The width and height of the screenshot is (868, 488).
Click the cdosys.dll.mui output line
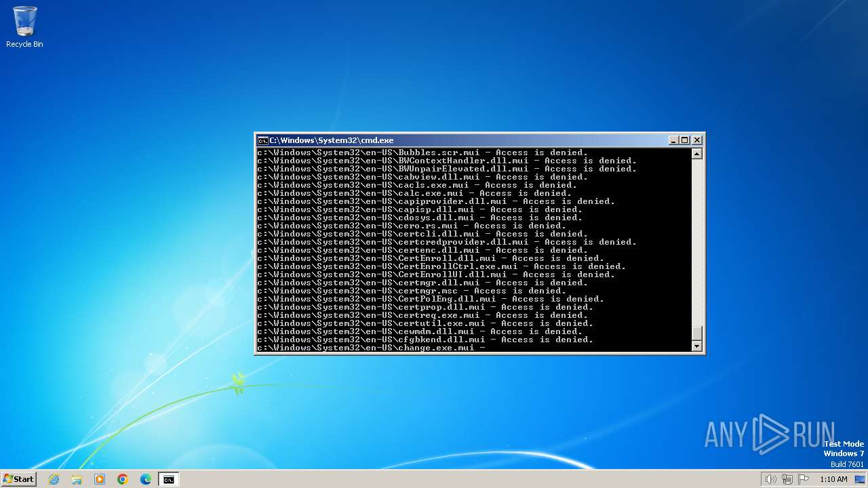(420, 218)
